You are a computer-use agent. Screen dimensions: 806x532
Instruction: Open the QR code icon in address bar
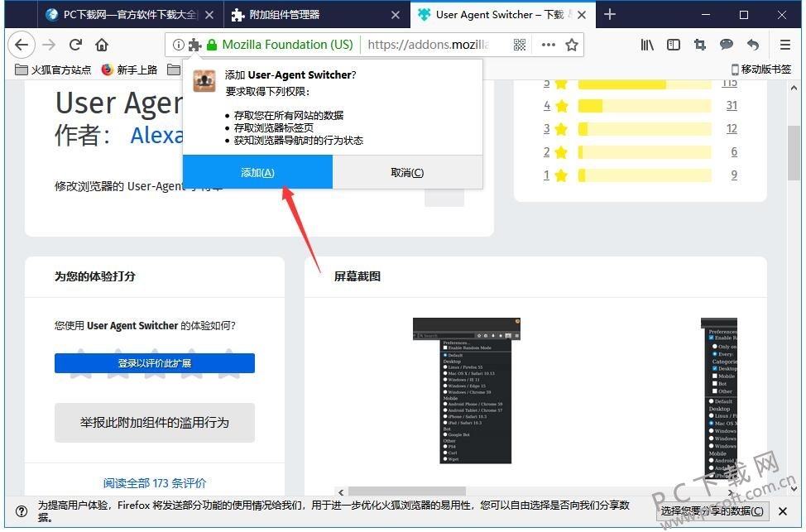pyautogui.click(x=520, y=46)
